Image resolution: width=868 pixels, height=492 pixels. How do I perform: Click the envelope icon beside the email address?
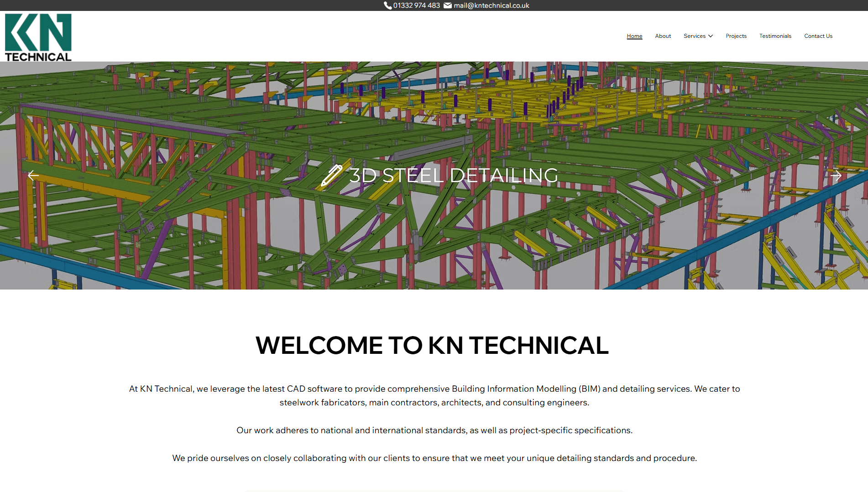pyautogui.click(x=447, y=5)
